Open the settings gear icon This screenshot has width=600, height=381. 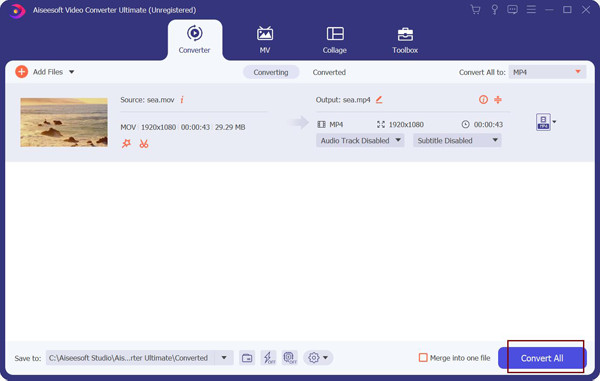tap(314, 358)
